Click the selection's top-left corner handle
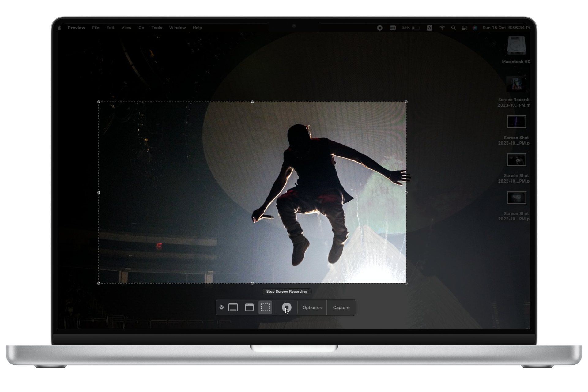588x392 pixels. pyautogui.click(x=99, y=102)
